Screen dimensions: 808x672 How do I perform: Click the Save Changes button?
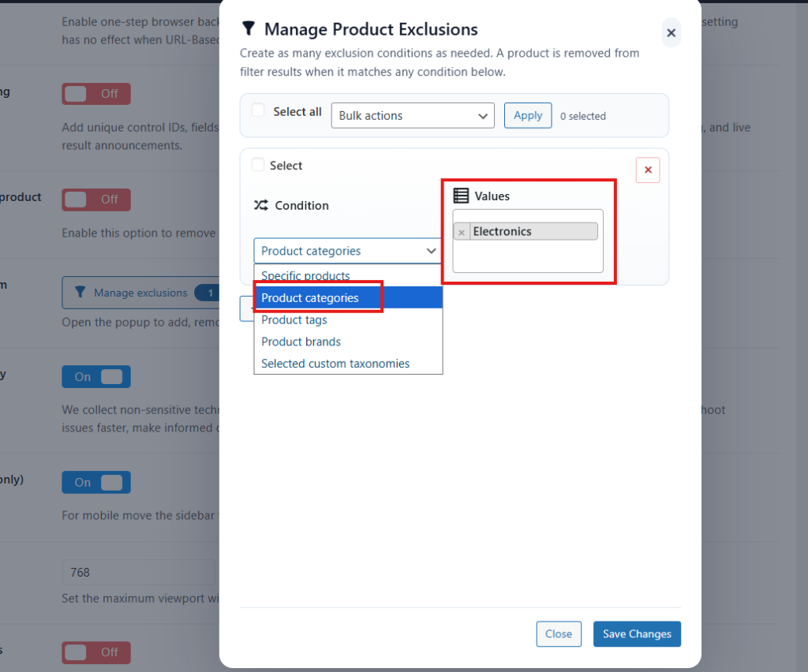pos(637,634)
